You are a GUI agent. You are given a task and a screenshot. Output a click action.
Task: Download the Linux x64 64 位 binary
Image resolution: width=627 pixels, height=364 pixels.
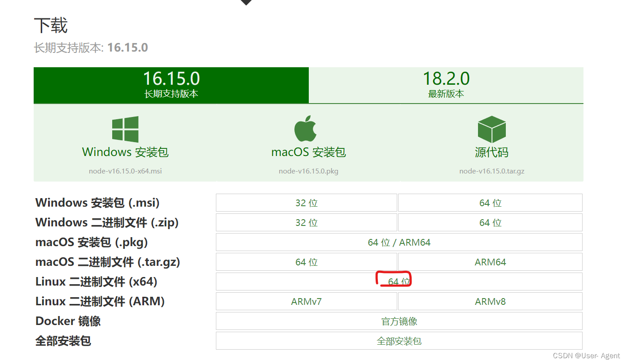click(x=399, y=282)
